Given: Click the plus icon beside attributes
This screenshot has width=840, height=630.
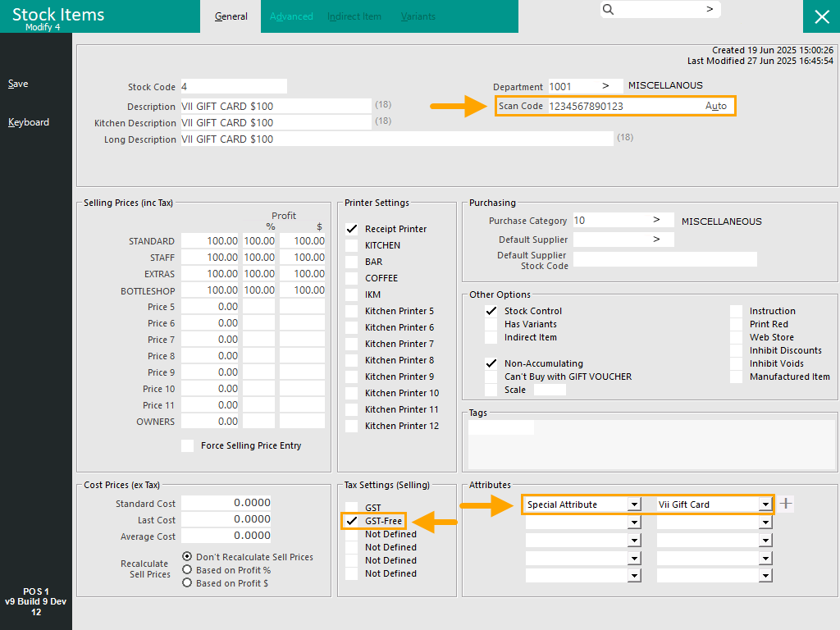Looking at the screenshot, I should click(x=786, y=504).
